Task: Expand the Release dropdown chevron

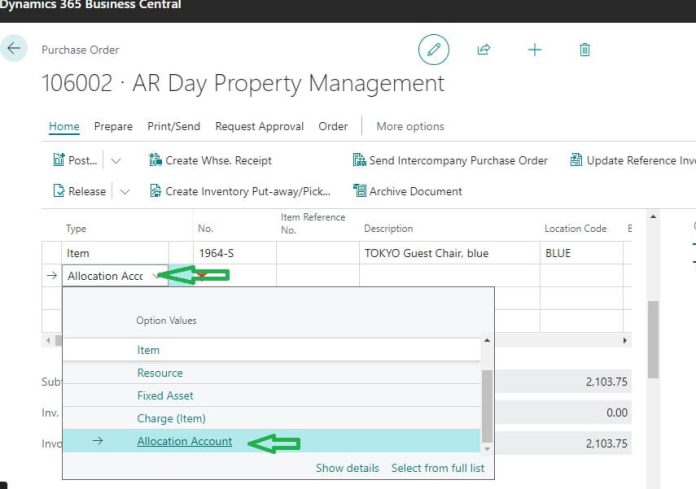Action: [x=125, y=191]
